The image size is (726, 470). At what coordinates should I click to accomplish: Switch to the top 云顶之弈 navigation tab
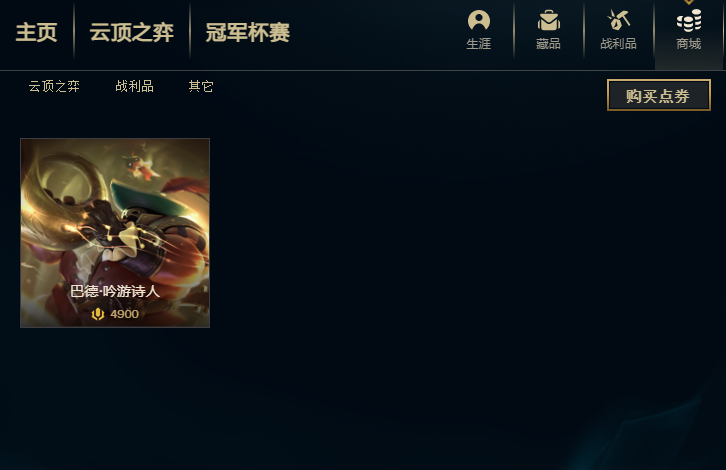[131, 32]
